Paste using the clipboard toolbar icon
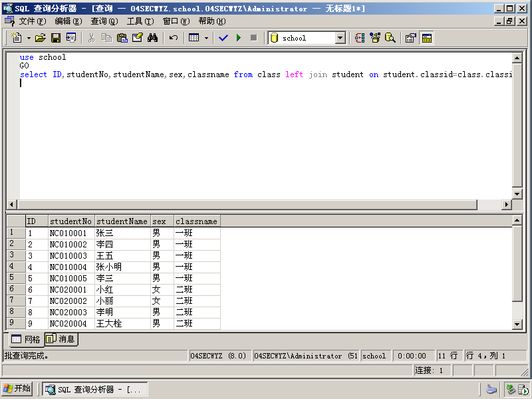The height and width of the screenshot is (399, 532). point(122,38)
